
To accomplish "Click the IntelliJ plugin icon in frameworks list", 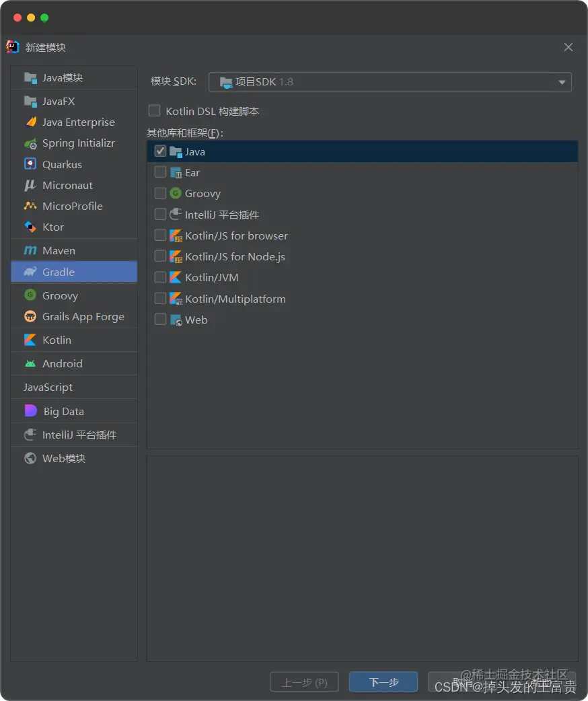I will click(176, 214).
